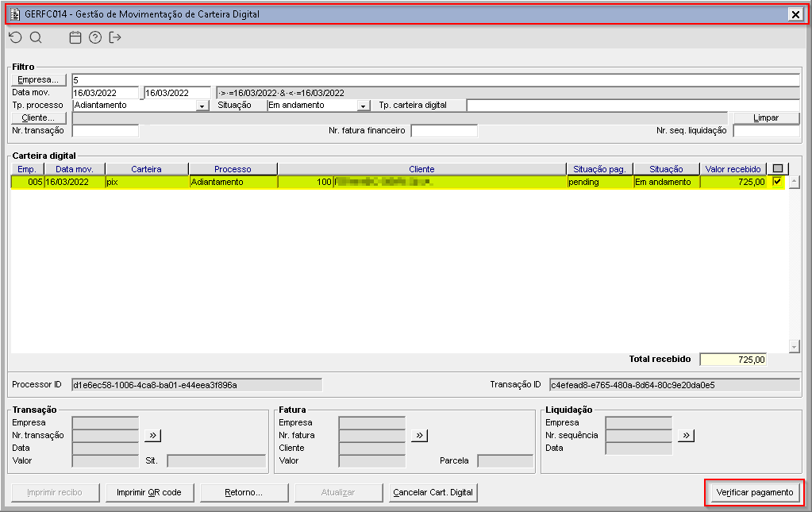This screenshot has height=512, width=812.
Task: Click the Data mov. column header
Action: [75, 169]
